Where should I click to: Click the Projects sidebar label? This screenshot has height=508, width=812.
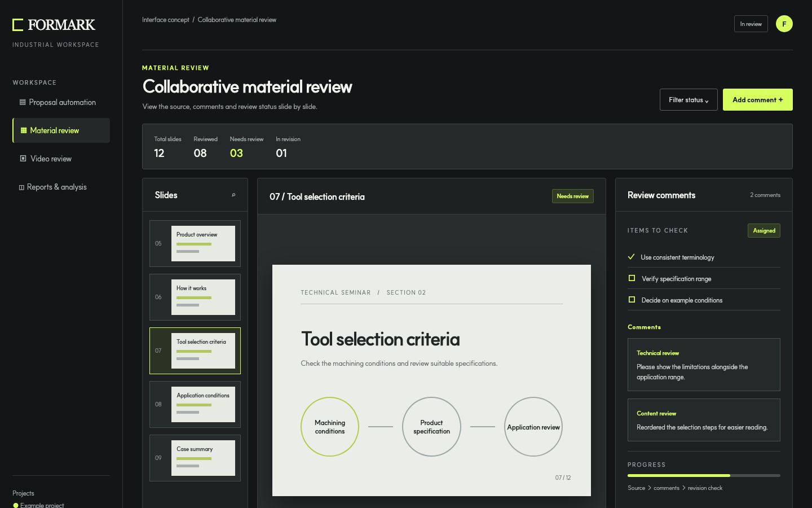(x=23, y=493)
